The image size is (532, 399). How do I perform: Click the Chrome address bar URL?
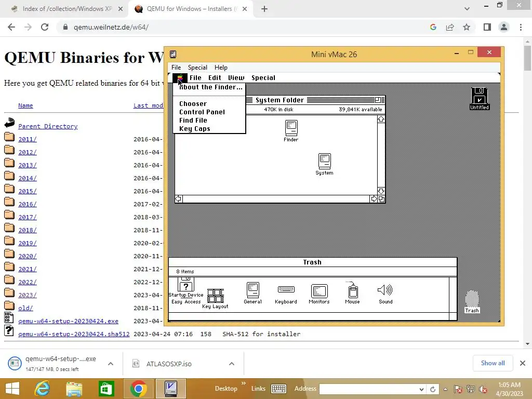tap(111, 27)
